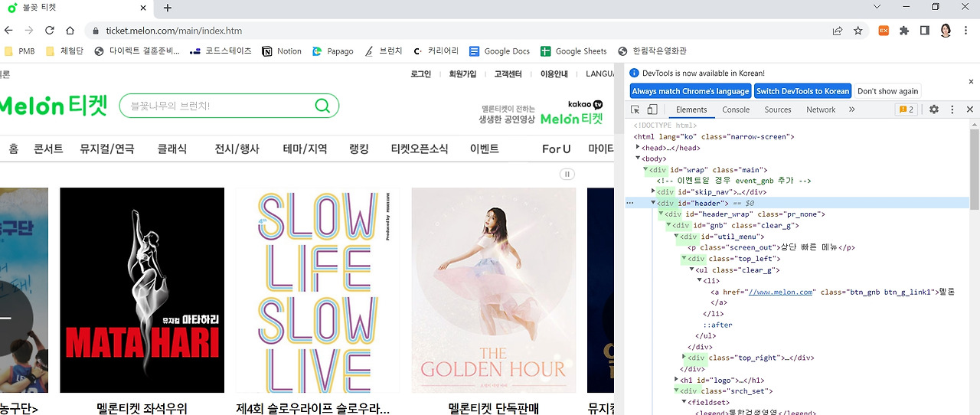Open the 뮤지컬/연극 menu

107,149
